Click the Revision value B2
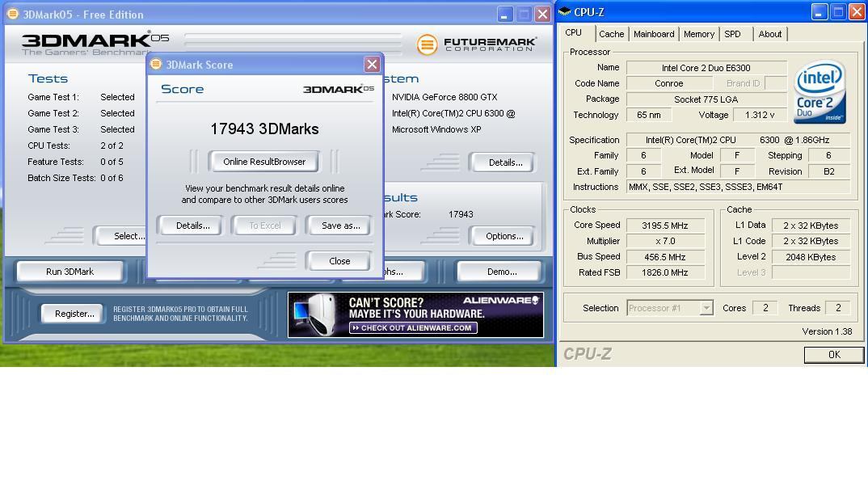The width and height of the screenshot is (868, 485). [828, 171]
